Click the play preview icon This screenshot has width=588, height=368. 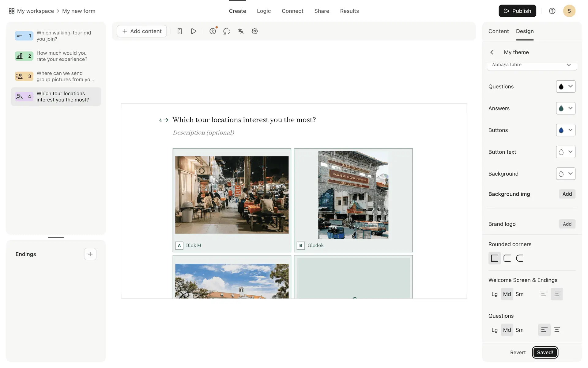coord(194,31)
